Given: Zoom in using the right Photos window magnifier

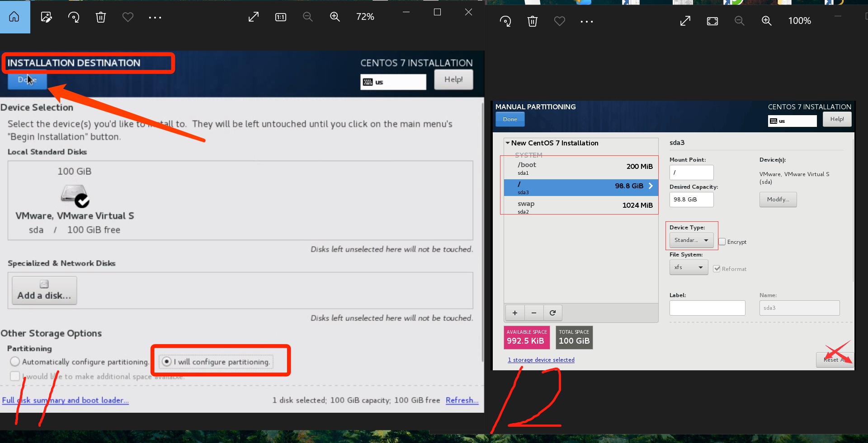Looking at the screenshot, I should 767,21.
